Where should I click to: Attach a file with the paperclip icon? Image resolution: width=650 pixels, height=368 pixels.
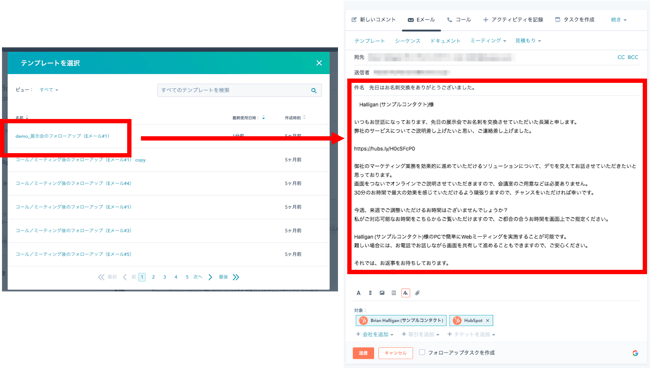(417, 293)
